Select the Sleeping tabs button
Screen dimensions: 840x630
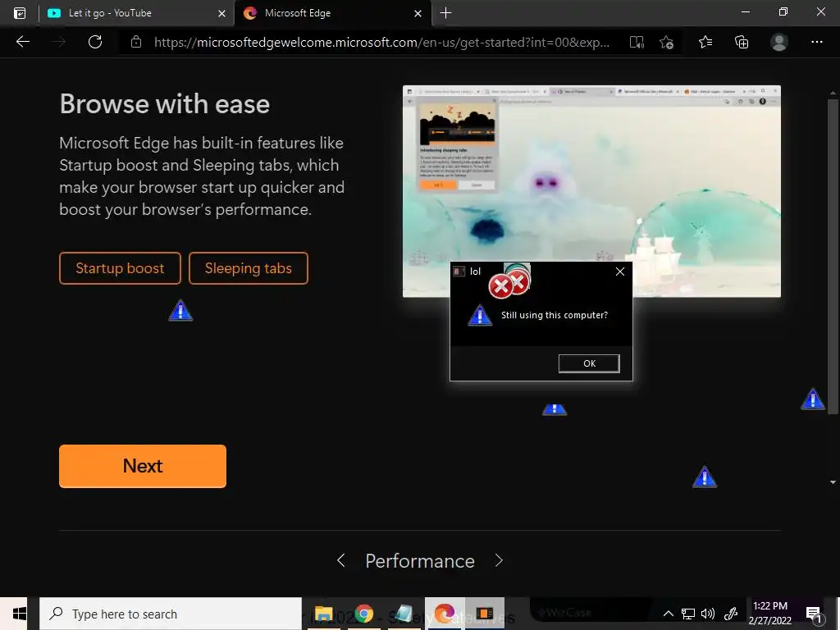[249, 268]
